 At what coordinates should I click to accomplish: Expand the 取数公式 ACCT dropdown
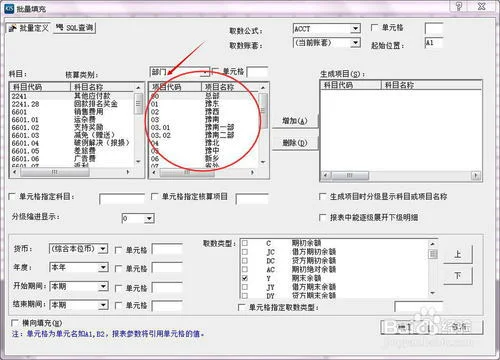click(x=356, y=29)
